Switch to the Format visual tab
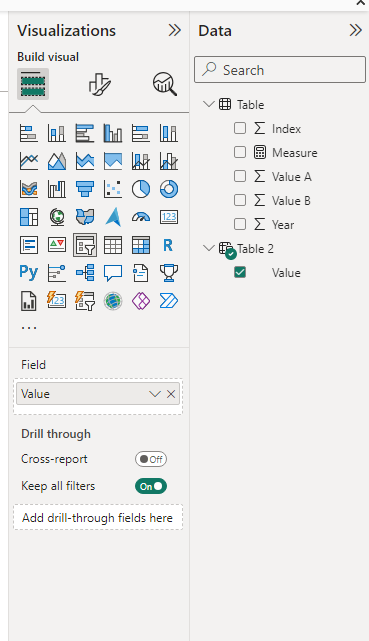This screenshot has height=641, width=369. [99, 84]
